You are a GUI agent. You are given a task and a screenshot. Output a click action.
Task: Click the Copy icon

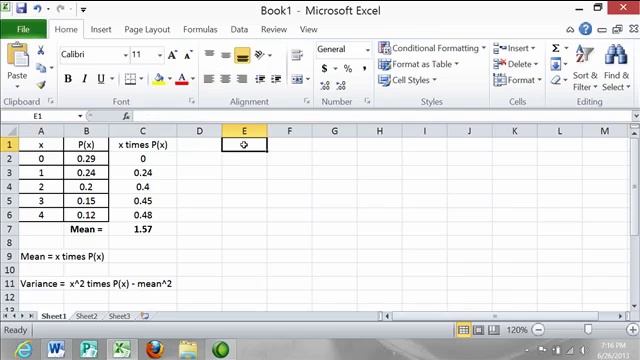(x=41, y=68)
